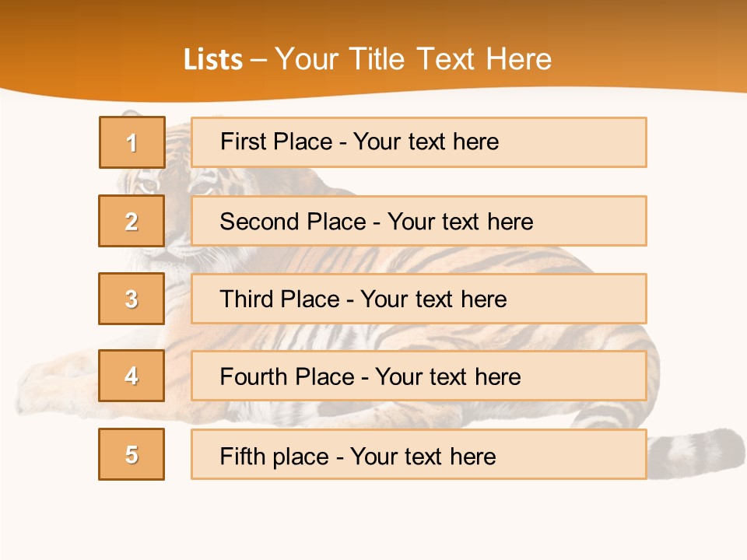
Task: Click the Second Place text box
Action: (x=419, y=221)
